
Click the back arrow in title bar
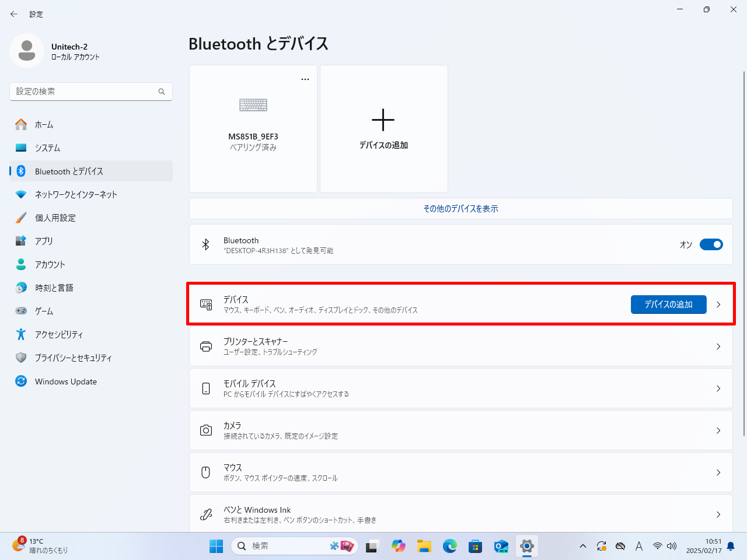pyautogui.click(x=14, y=14)
